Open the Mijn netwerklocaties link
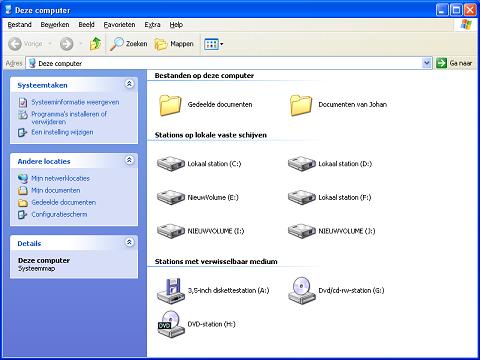This screenshot has height=360, width=480. [x=60, y=178]
